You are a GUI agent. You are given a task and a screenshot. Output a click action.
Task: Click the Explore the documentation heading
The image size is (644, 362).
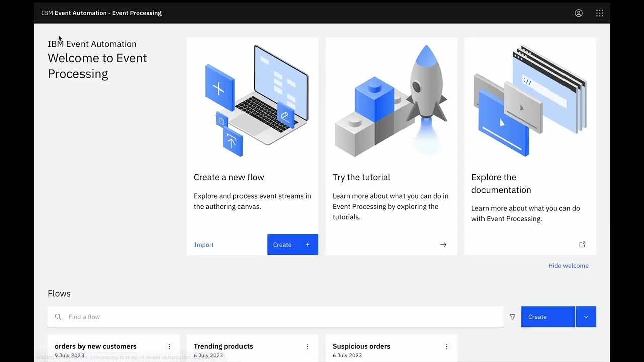pos(501,184)
